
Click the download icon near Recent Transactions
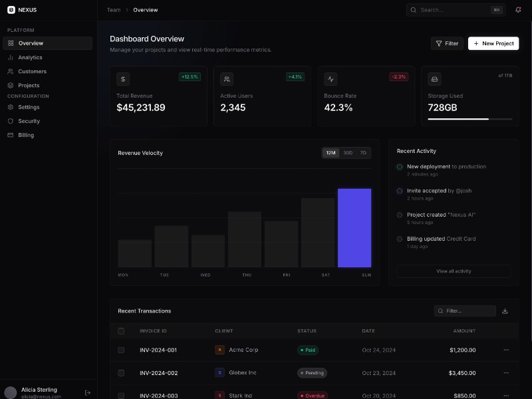pos(505,311)
